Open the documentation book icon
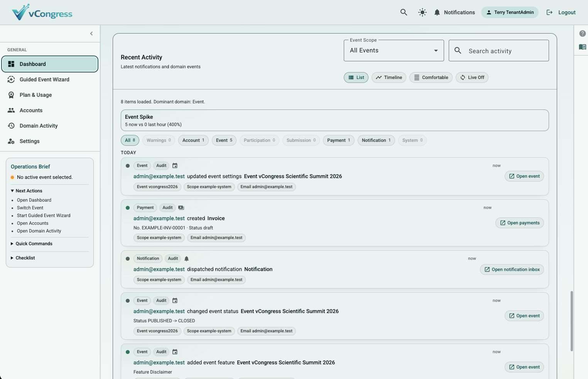This screenshot has width=588, height=379. 583,47
